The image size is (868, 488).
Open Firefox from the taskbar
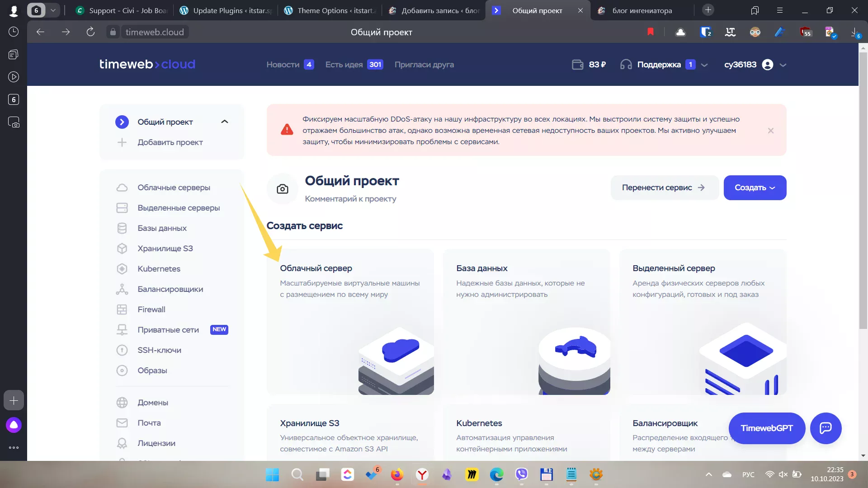(x=397, y=474)
